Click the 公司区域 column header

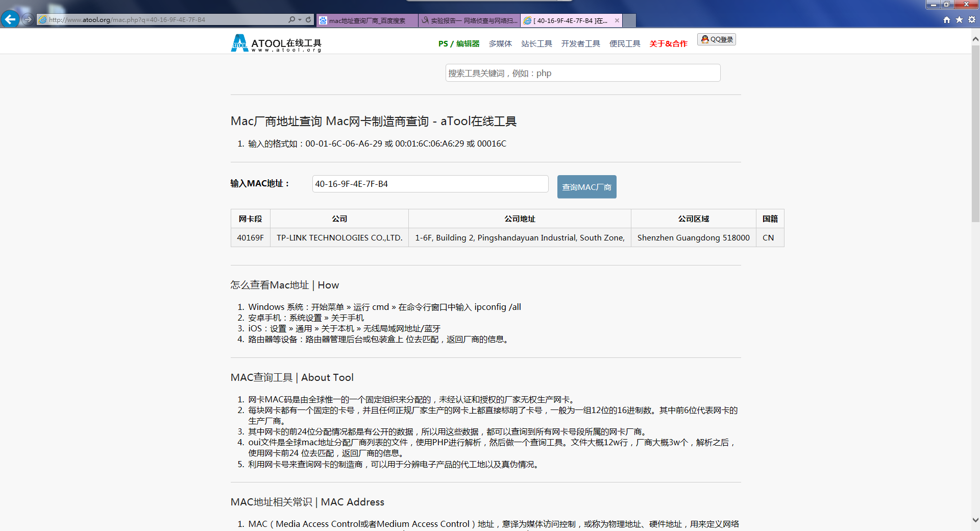point(694,219)
